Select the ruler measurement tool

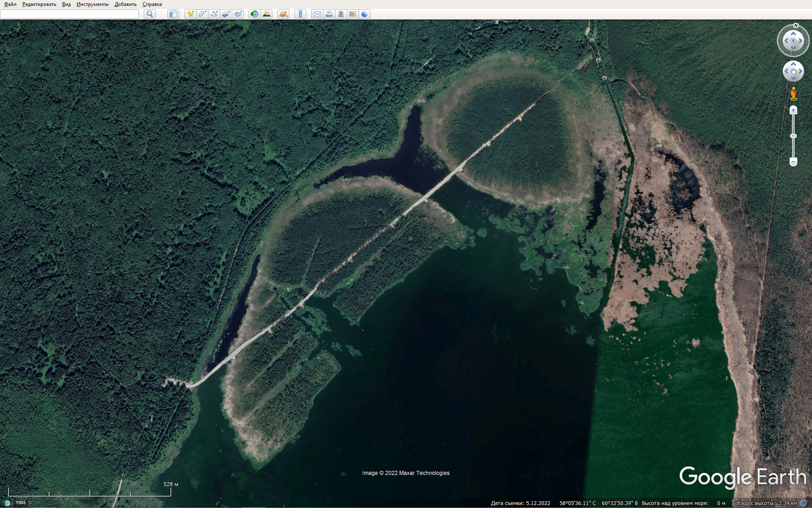300,14
